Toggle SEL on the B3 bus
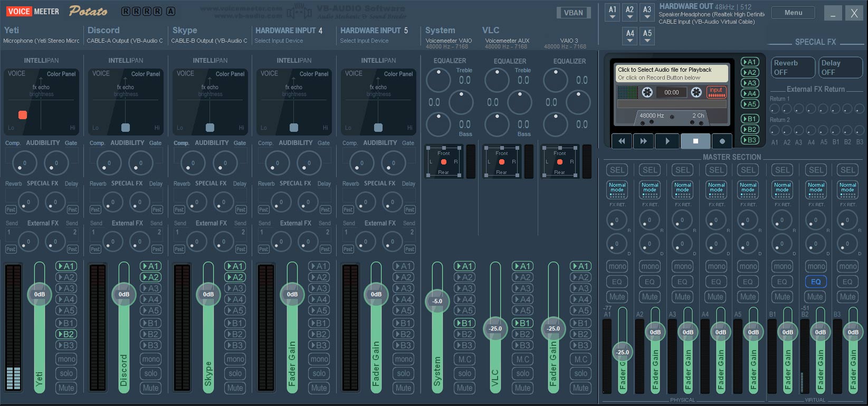868x406 pixels. click(848, 170)
